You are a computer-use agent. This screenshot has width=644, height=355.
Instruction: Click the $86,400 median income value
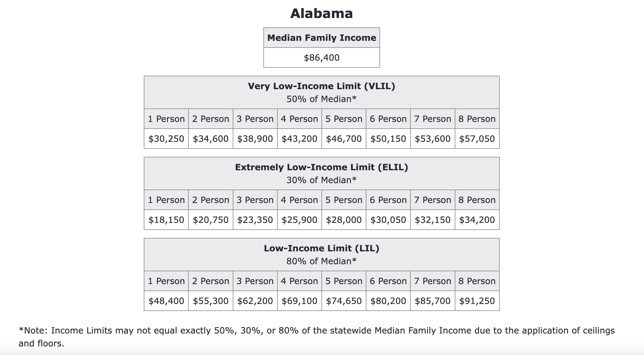pos(321,58)
